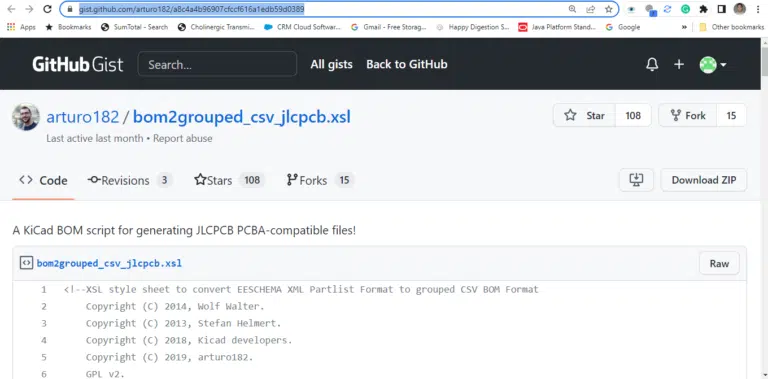Switch to the Revisions tab
The height and width of the screenshot is (379, 768).
[x=130, y=180]
